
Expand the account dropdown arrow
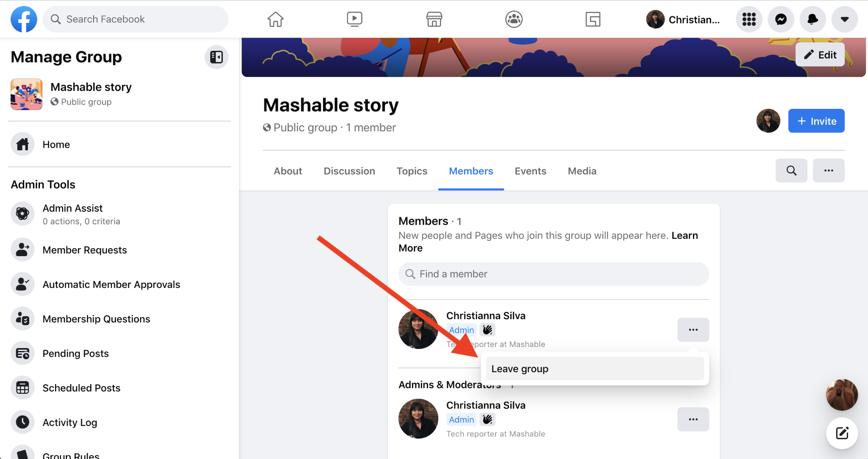pos(844,19)
